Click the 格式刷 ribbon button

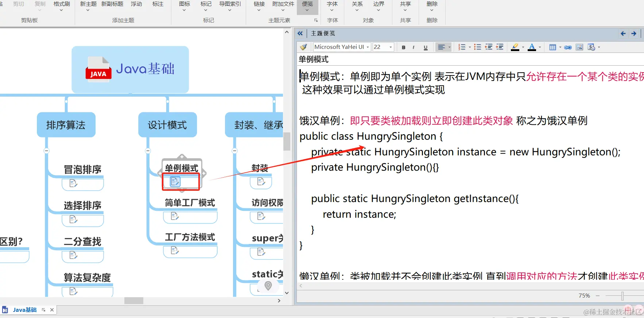pos(62,7)
